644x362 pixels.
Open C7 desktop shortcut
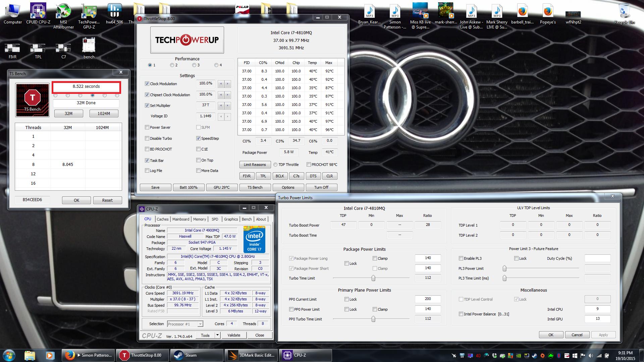point(63,50)
